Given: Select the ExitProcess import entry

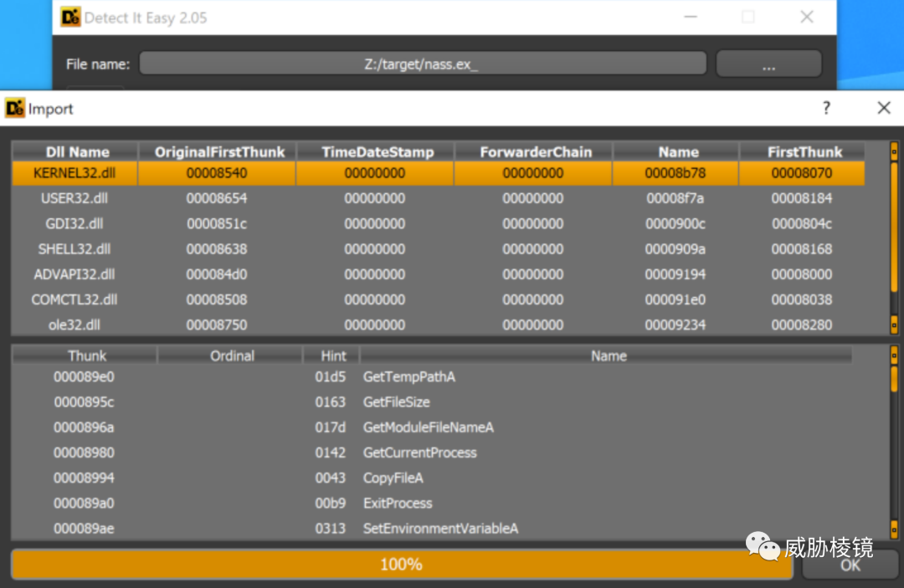Looking at the screenshot, I should (433, 504).
